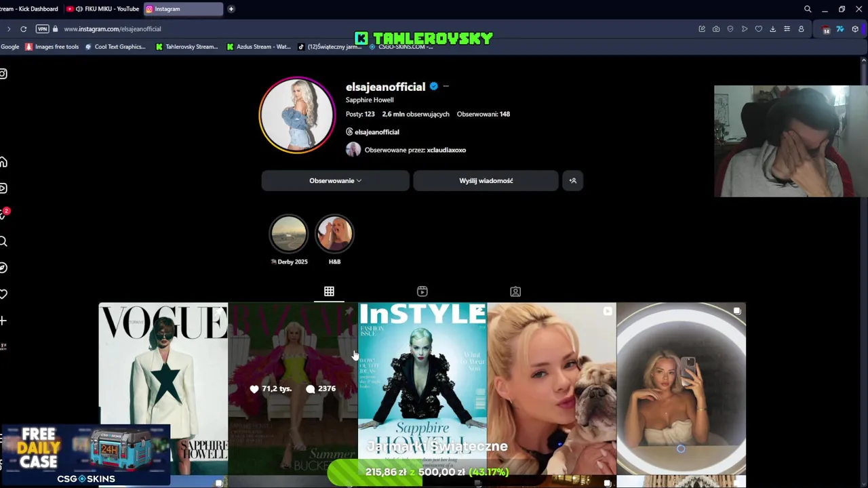The height and width of the screenshot is (488, 868).
Task: Click the page vertical scrollbar
Action: click(x=863, y=271)
